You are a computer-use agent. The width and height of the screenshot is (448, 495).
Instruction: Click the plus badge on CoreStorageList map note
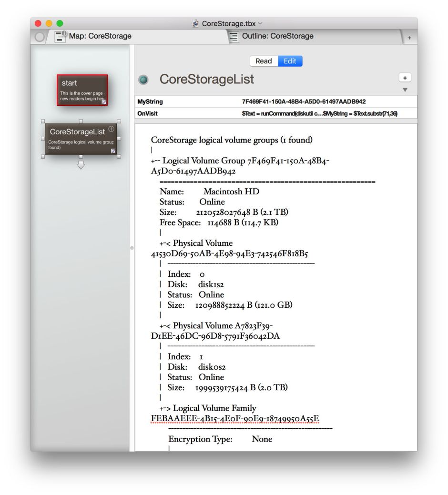click(111, 129)
